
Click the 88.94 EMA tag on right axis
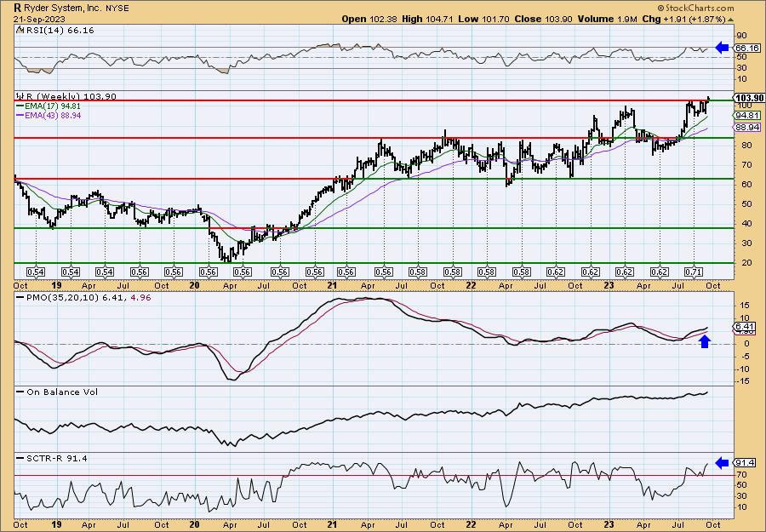747,127
